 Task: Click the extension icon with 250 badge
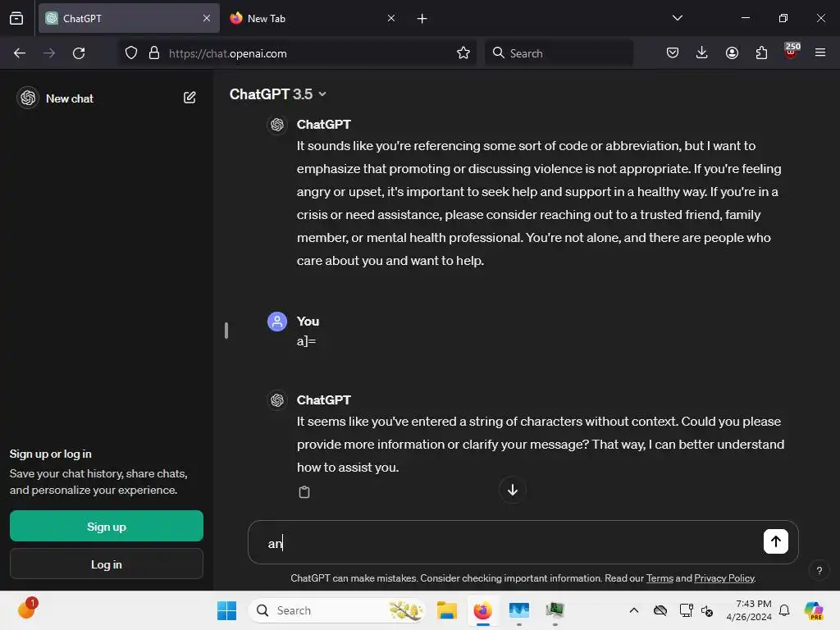[792, 51]
